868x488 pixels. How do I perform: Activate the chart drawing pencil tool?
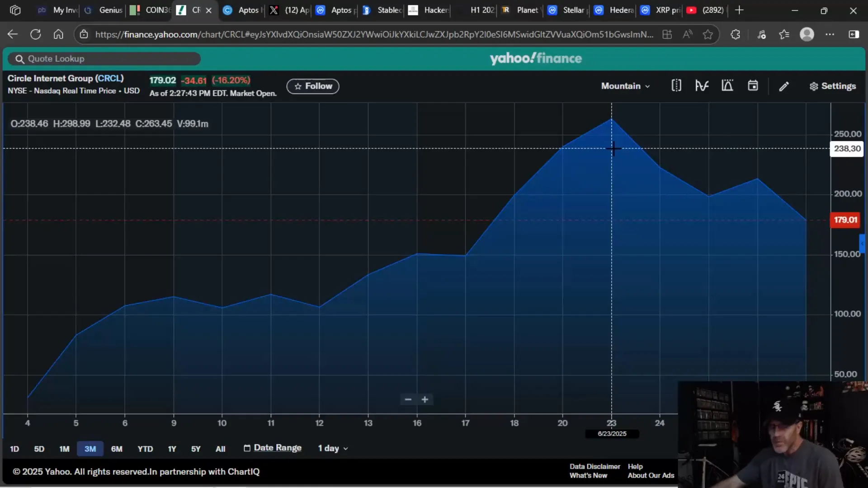coord(784,86)
